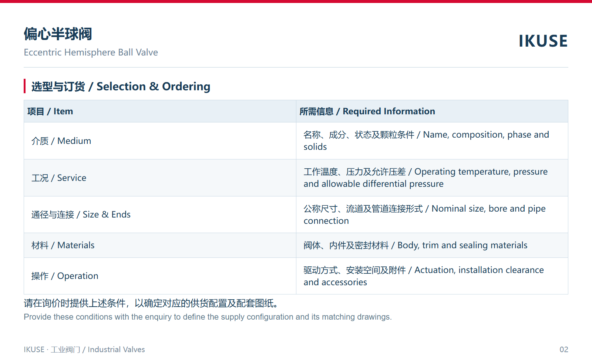Viewport: 592px width, 364px height.
Task: Click the page number '02'
Action: [x=564, y=350]
